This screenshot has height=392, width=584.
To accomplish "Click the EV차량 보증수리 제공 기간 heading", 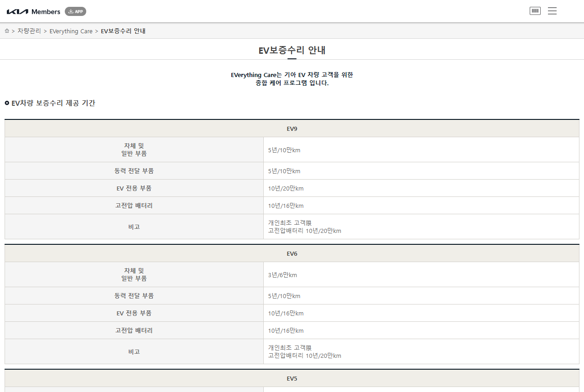I will [x=53, y=103].
